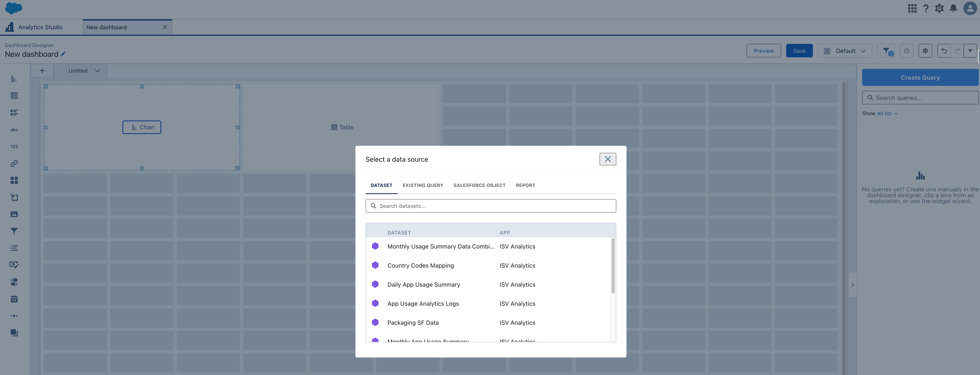This screenshot has width=980, height=375.
Task: Click the DATASET column header
Action: 399,233
